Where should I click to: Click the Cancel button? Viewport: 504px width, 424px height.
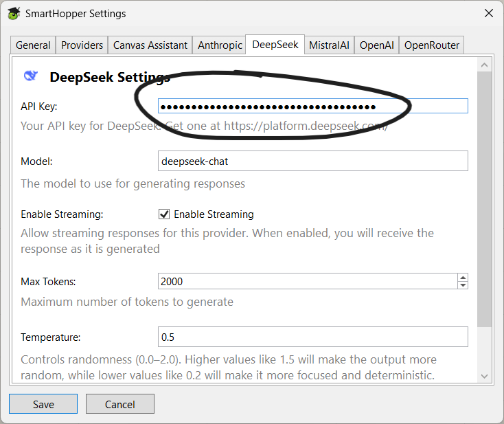120,404
